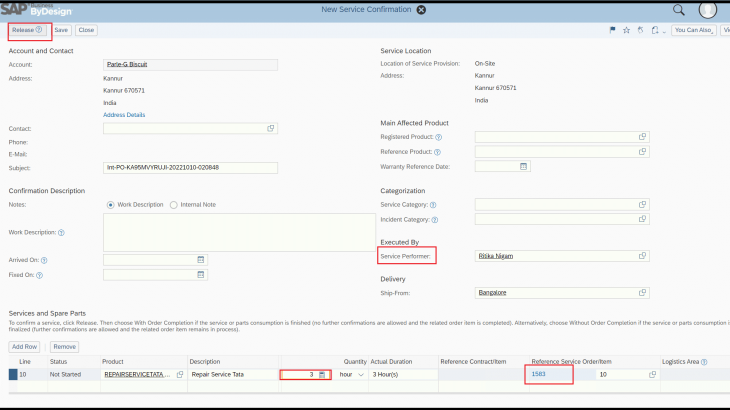Open reference service order 1583

click(538, 374)
